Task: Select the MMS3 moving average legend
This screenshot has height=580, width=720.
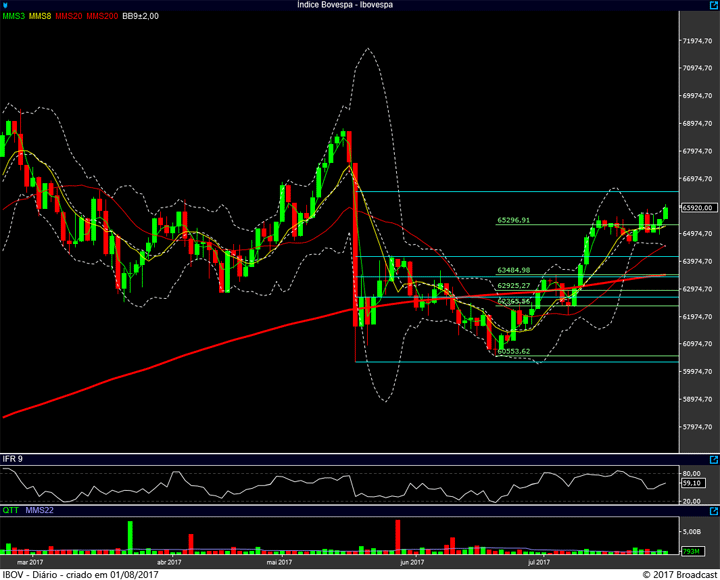Action: 14,16
